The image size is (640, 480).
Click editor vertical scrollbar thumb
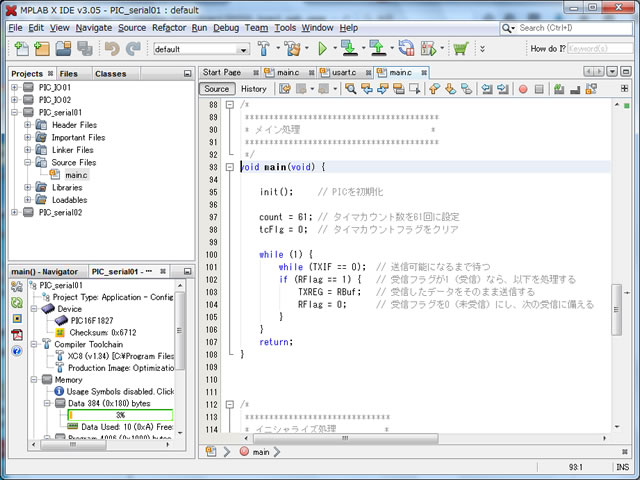click(616, 310)
